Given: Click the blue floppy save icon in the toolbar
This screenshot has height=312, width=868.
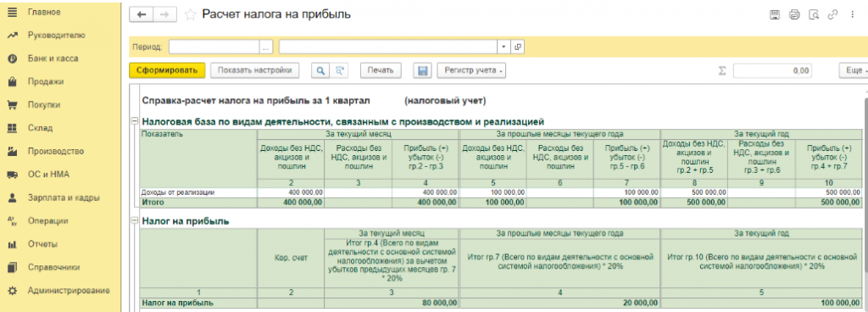Looking at the screenshot, I should [x=422, y=70].
